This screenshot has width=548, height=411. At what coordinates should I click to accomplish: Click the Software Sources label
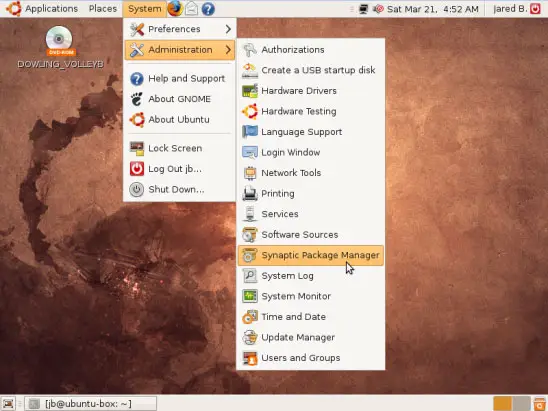(x=300, y=235)
